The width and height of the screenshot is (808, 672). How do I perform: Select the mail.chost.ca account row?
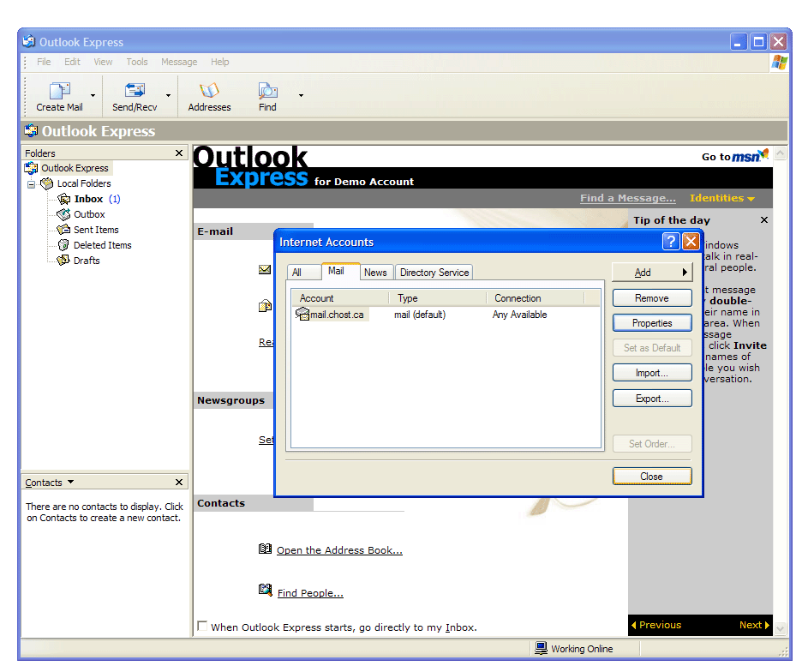(446, 315)
